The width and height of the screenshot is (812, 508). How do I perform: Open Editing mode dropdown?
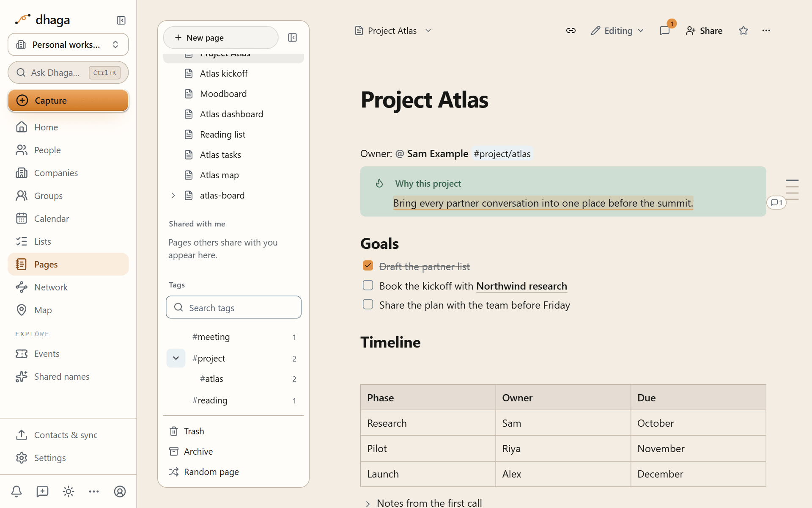[x=618, y=30]
